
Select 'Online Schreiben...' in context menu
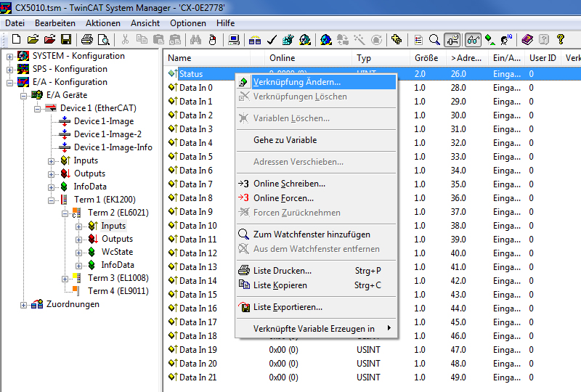[288, 184]
